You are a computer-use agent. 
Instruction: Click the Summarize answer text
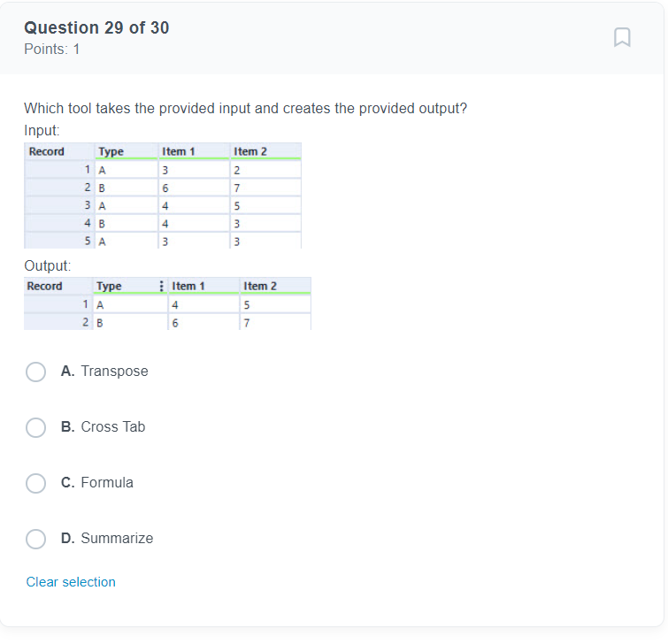click(117, 539)
